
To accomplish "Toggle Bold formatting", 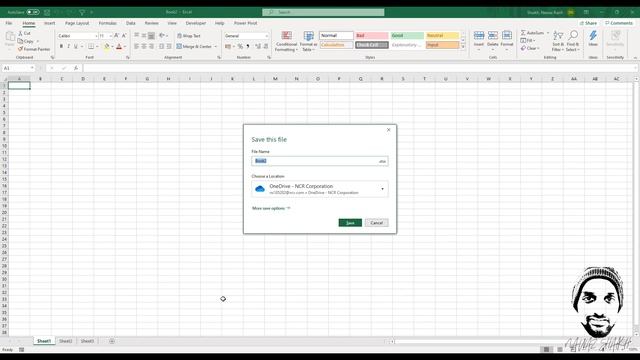I will [x=61, y=47].
